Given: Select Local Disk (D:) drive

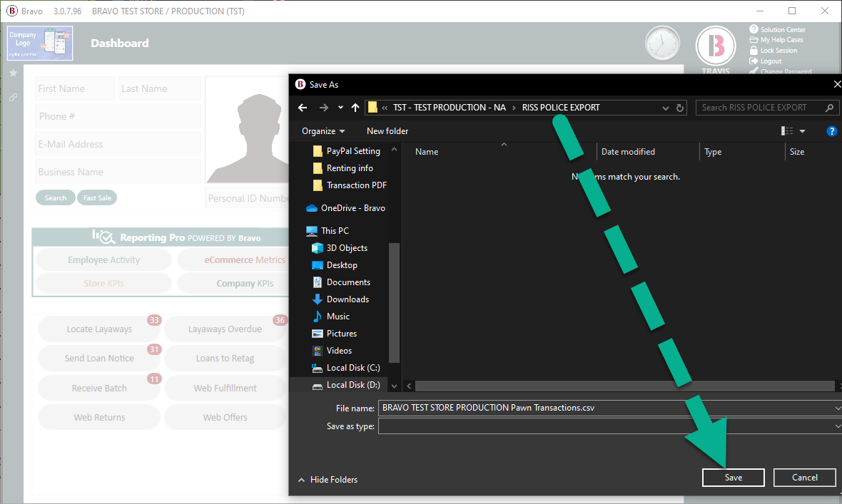Looking at the screenshot, I should click(x=346, y=385).
